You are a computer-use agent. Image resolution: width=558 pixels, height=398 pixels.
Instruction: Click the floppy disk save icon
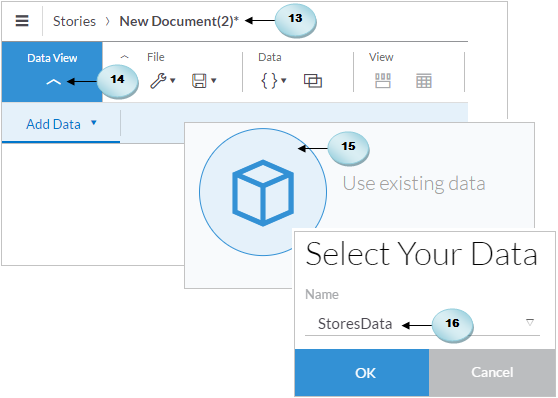tap(199, 81)
